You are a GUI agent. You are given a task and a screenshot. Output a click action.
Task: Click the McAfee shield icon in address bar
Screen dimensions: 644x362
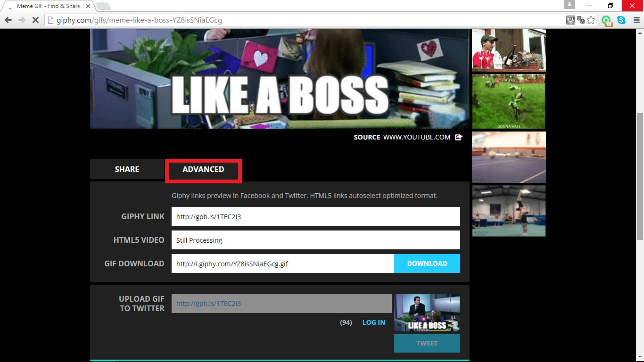(570, 20)
